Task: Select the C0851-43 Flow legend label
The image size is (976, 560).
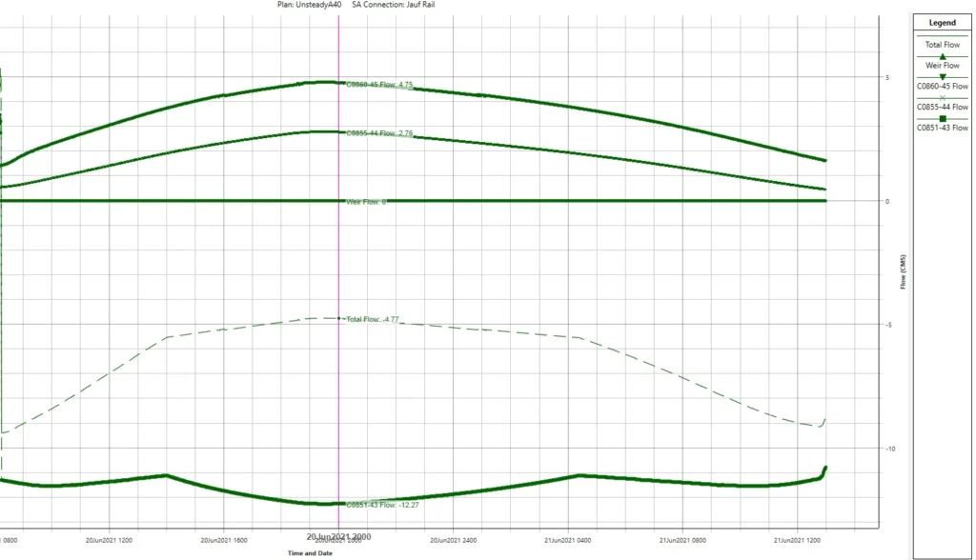Action: (x=942, y=128)
